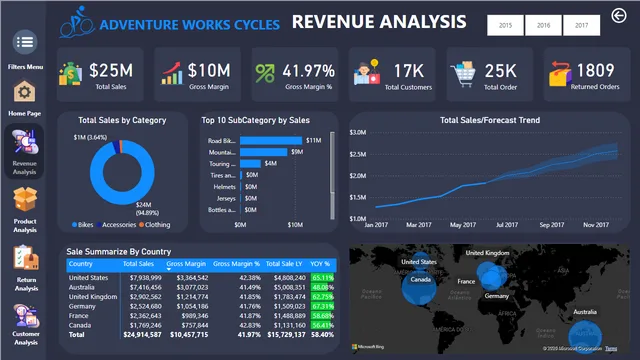Click the 17K Total Customers value
Viewport: 640px width, 360px height.
point(409,71)
